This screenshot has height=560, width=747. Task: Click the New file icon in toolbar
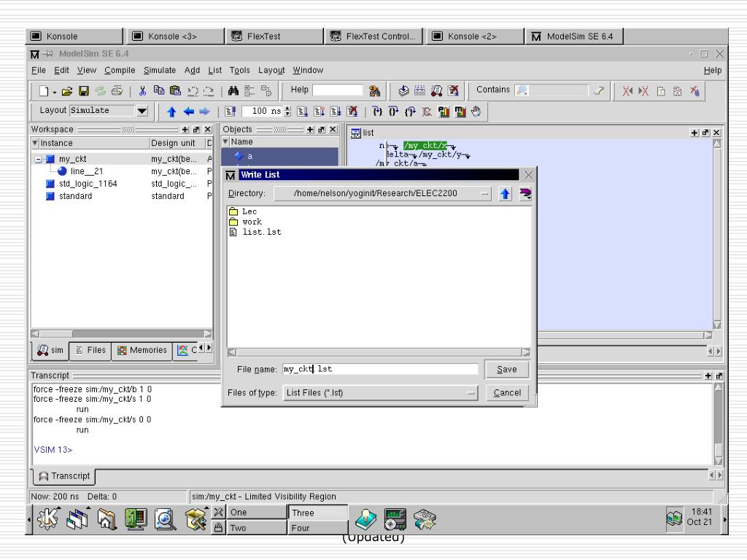click(x=44, y=91)
